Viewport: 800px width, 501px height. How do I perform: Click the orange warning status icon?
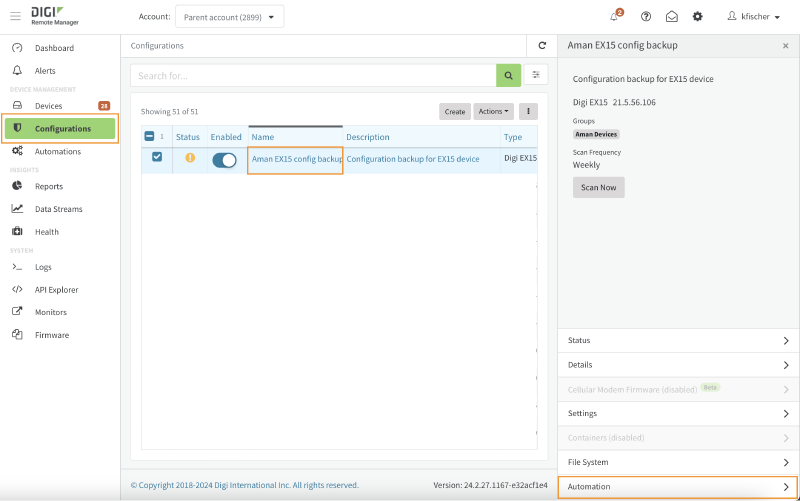tap(190, 158)
